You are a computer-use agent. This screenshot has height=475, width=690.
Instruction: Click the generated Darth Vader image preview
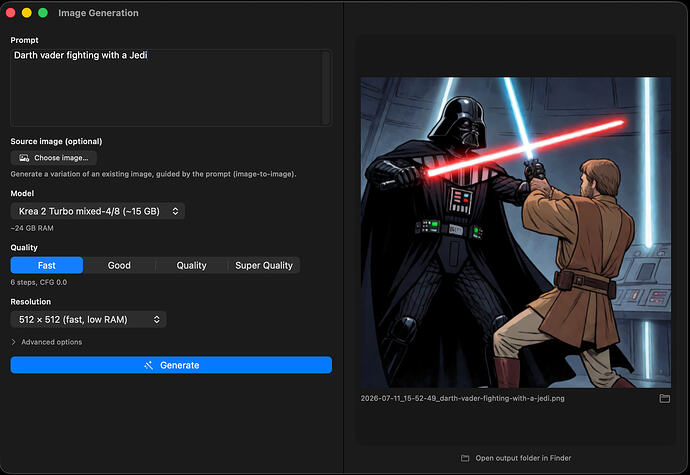[516, 232]
